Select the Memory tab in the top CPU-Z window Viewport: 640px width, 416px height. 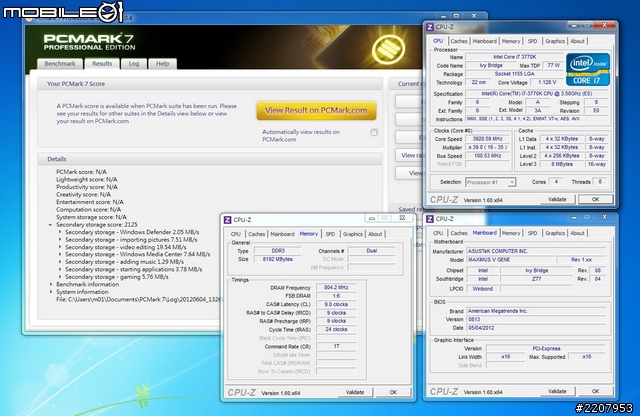[511, 41]
